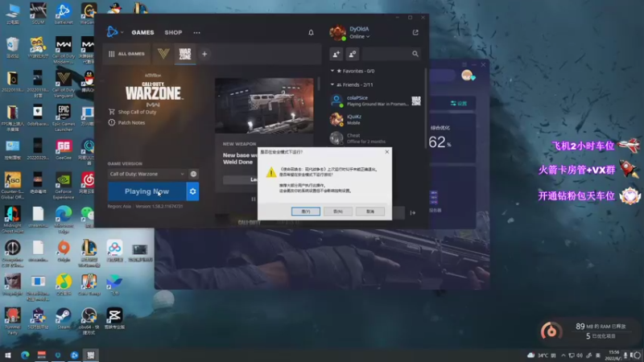
Task: Switch to the GAMES tab
Action: click(x=142, y=32)
